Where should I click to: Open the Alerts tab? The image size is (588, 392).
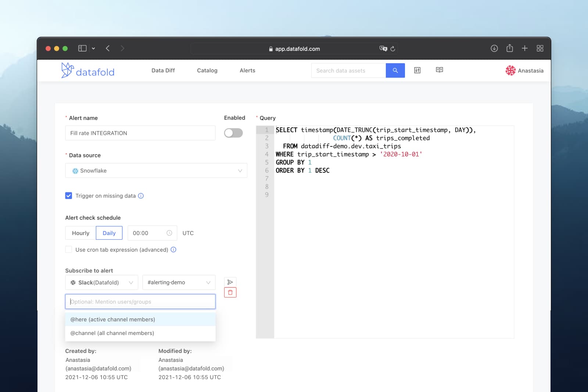pyautogui.click(x=247, y=70)
